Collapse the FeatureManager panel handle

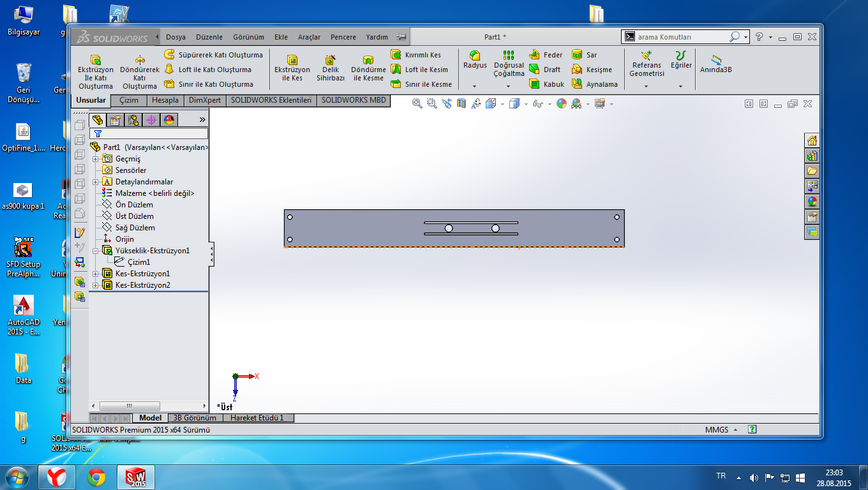pos(211,255)
